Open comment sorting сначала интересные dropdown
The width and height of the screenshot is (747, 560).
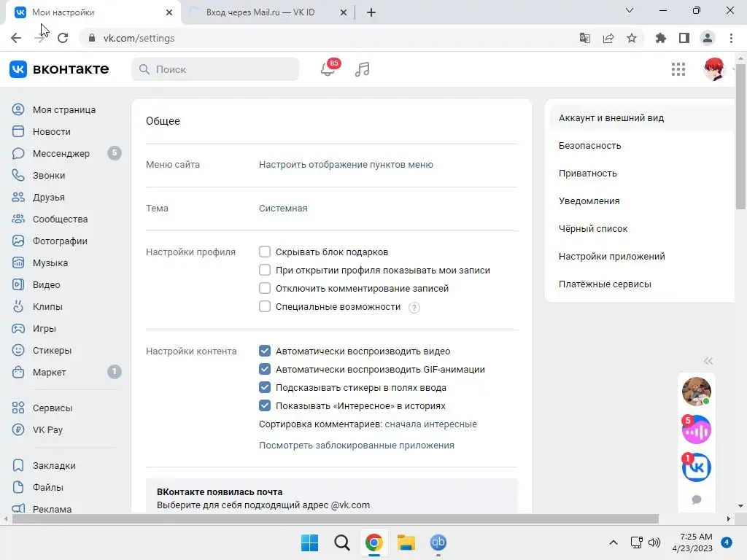[430, 424]
